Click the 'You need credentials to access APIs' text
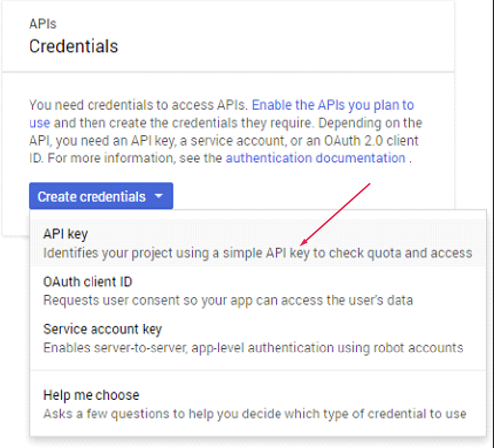The image size is (494, 448). (x=139, y=106)
